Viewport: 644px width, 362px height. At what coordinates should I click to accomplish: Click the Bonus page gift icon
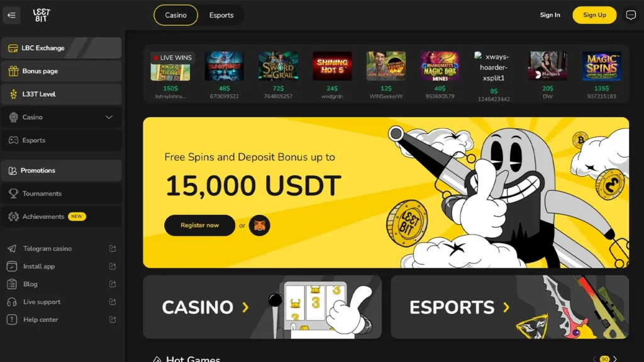coord(14,71)
